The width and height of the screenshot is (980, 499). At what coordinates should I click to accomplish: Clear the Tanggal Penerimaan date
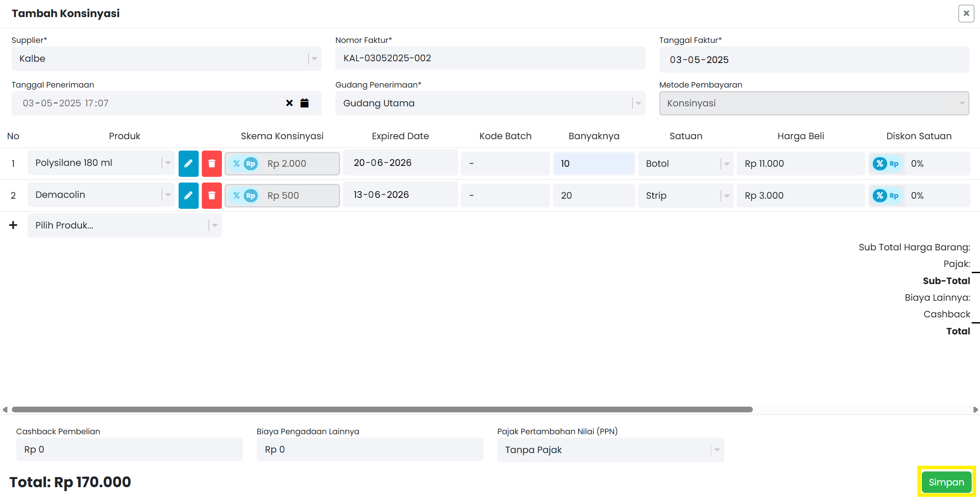[289, 103]
